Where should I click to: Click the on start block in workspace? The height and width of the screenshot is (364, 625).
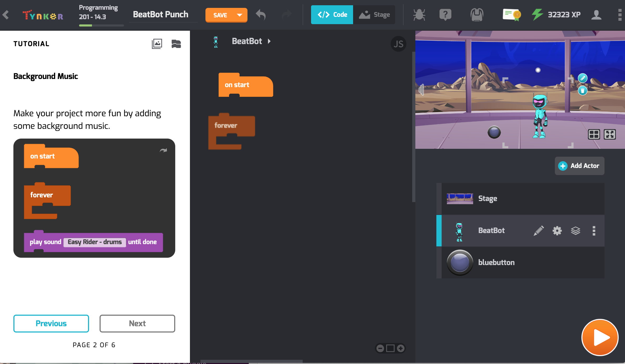(x=246, y=85)
